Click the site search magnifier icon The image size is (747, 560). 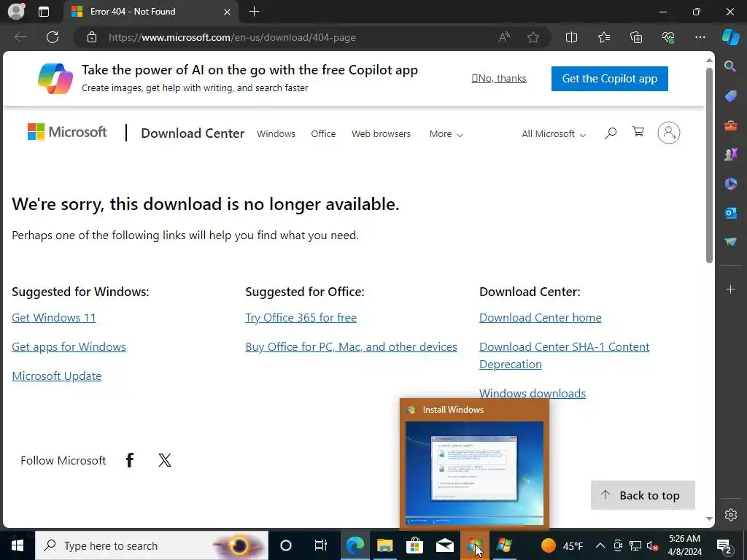point(611,133)
